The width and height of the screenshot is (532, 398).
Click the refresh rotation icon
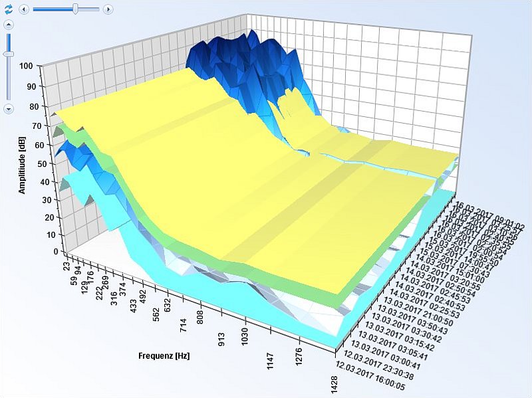tap(9, 9)
